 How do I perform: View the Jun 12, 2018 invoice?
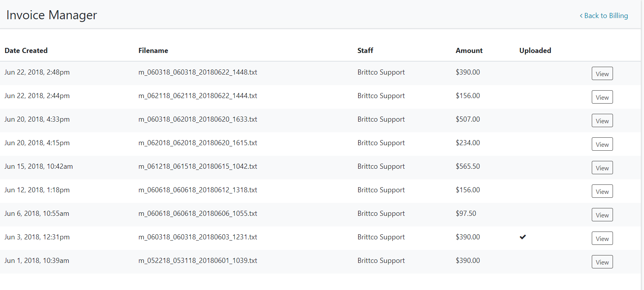[x=602, y=192]
